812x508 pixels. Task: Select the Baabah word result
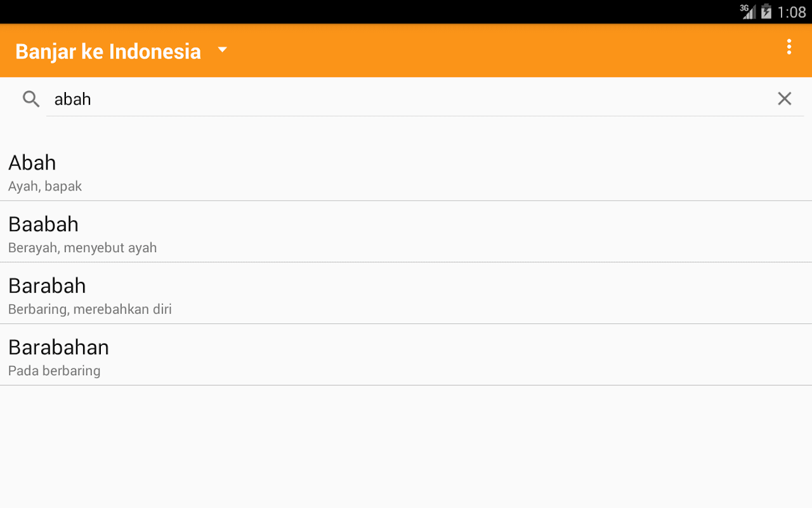406,232
